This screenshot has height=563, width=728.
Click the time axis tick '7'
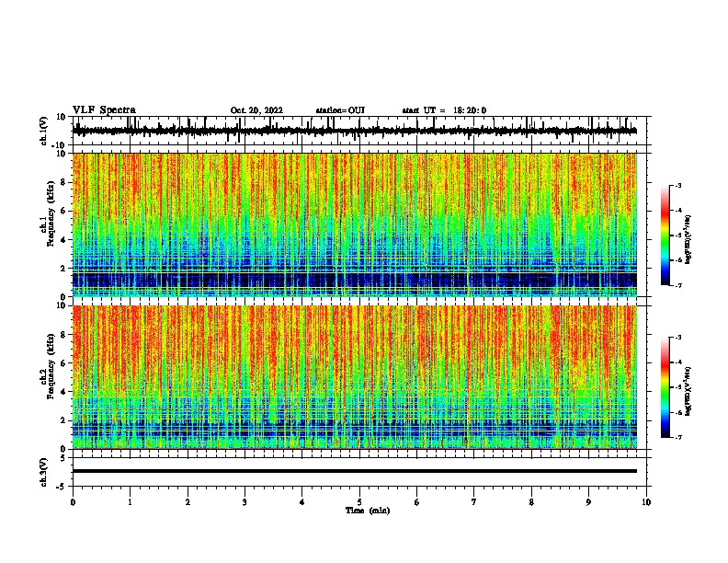click(x=474, y=502)
